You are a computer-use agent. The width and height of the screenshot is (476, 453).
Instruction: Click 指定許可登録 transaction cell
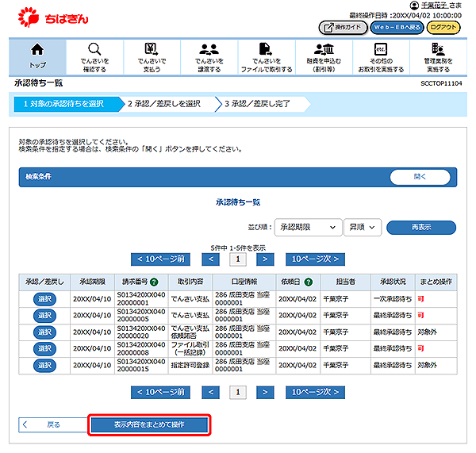pyautogui.click(x=190, y=365)
